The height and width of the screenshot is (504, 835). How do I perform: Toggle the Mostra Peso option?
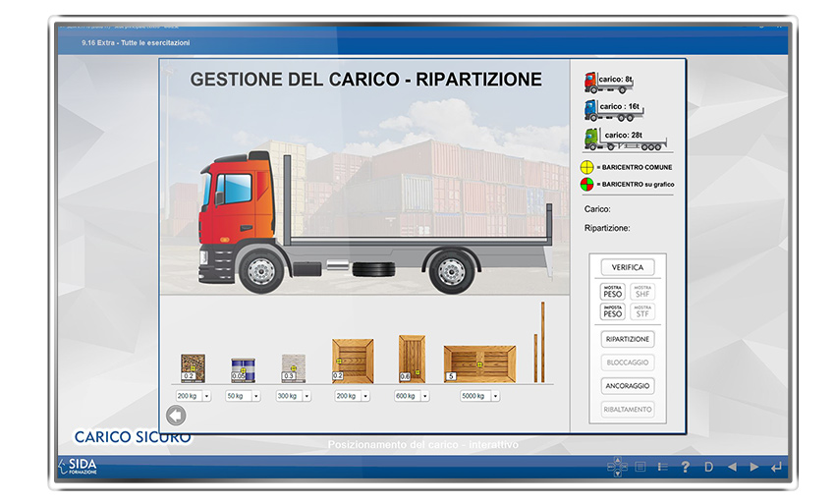click(x=612, y=291)
